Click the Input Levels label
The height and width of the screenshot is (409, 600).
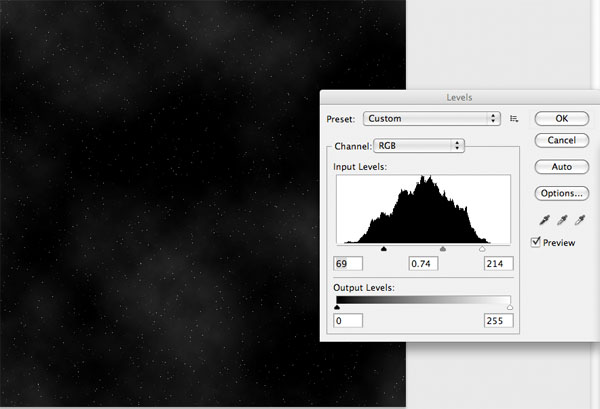point(360,167)
